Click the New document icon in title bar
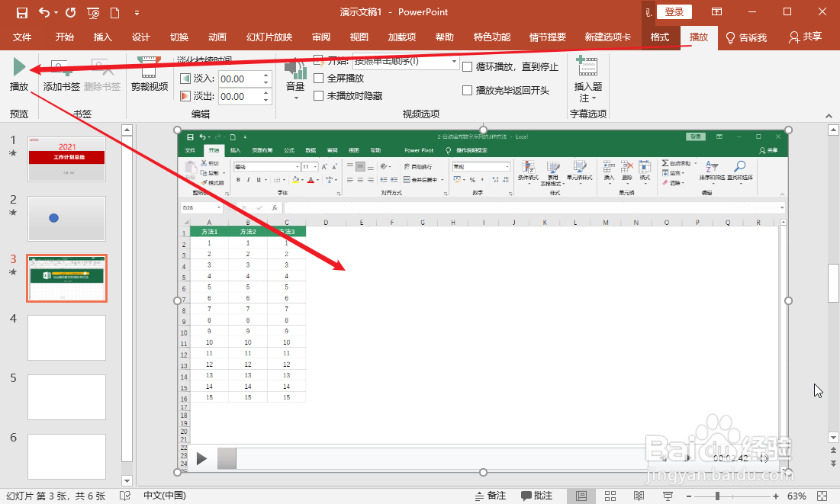 click(x=114, y=12)
